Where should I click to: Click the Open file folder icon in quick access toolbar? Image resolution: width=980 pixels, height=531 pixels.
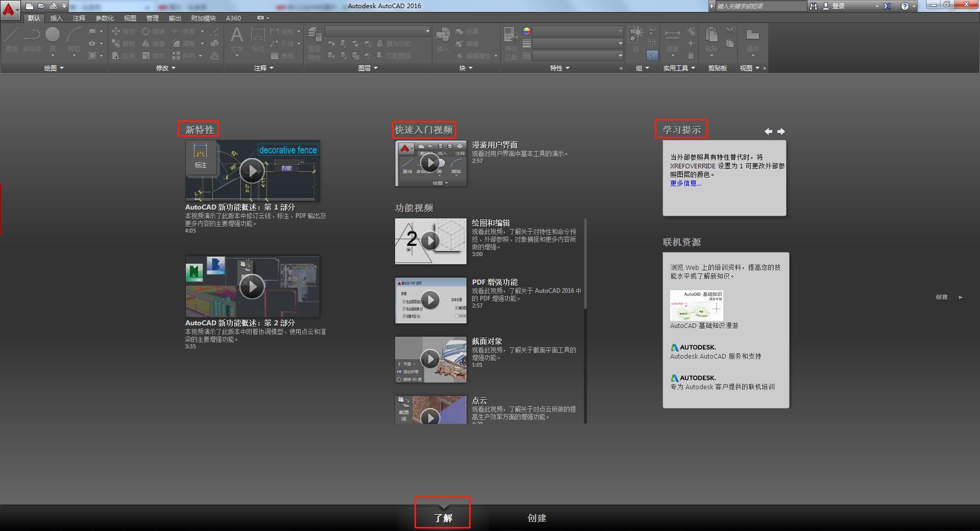[41, 6]
